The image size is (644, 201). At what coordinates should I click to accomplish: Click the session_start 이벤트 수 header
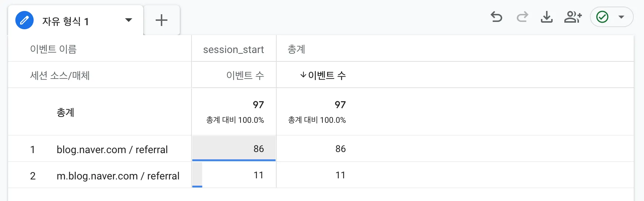[245, 75]
